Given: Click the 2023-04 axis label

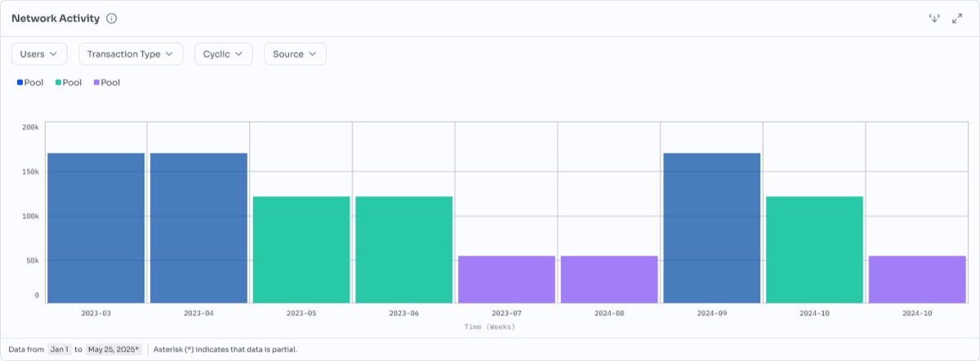Looking at the screenshot, I should [198, 314].
